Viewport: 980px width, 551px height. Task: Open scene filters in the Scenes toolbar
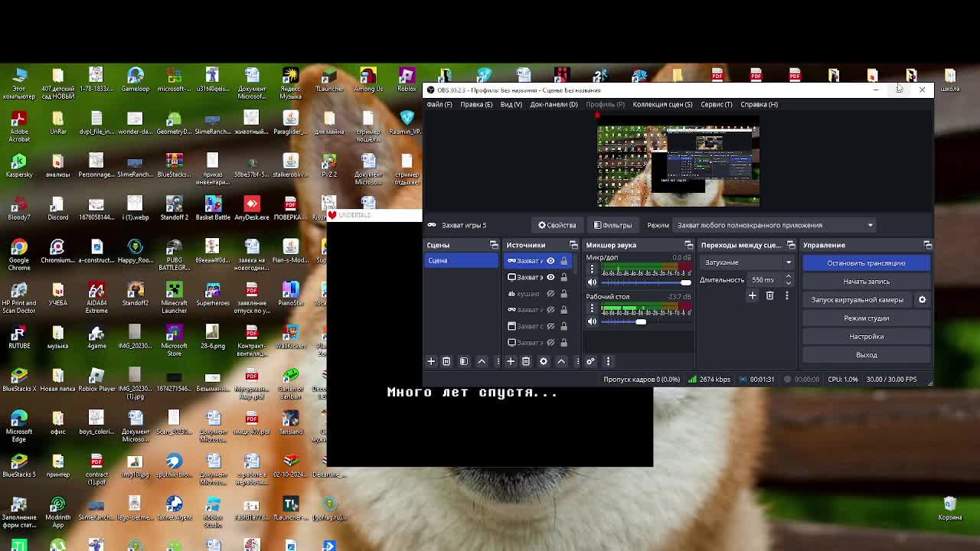click(464, 361)
